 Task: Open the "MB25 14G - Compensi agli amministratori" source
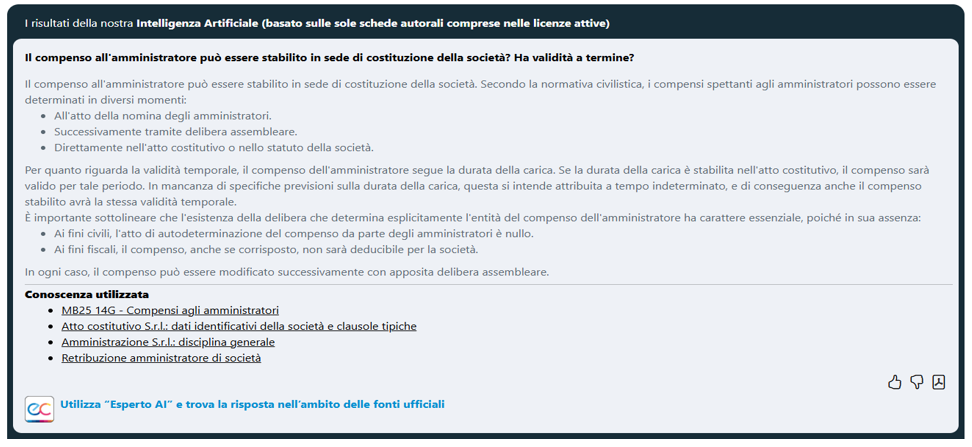(170, 310)
